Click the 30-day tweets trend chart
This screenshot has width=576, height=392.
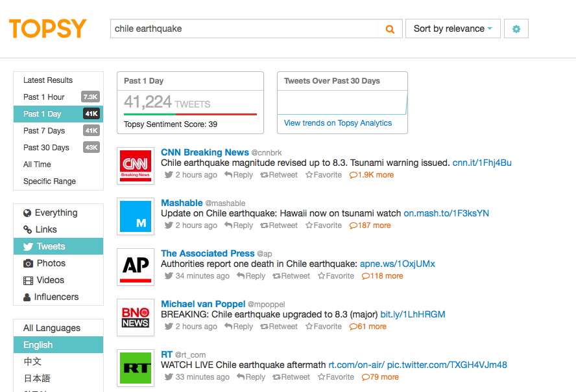click(342, 103)
